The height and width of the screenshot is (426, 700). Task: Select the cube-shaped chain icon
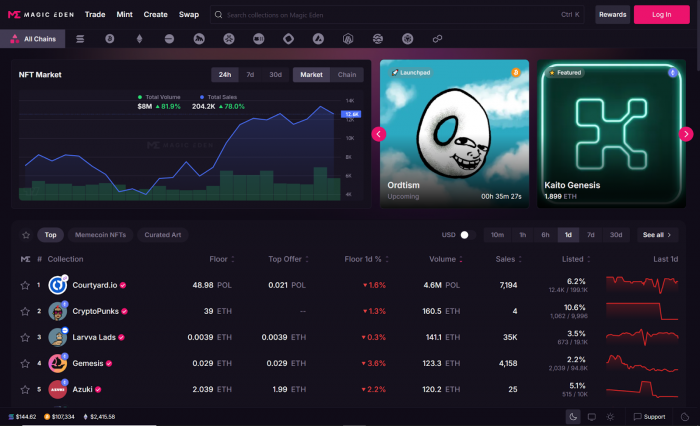(x=408, y=39)
